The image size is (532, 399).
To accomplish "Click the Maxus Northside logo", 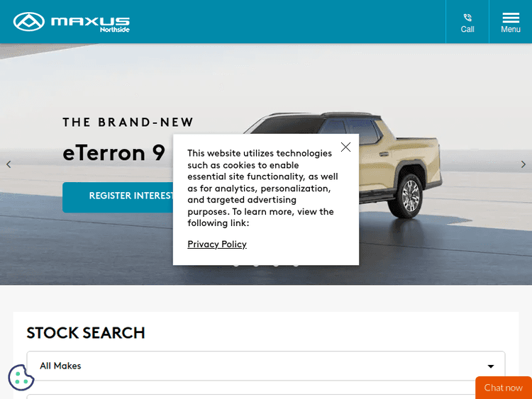I will pyautogui.click(x=71, y=22).
